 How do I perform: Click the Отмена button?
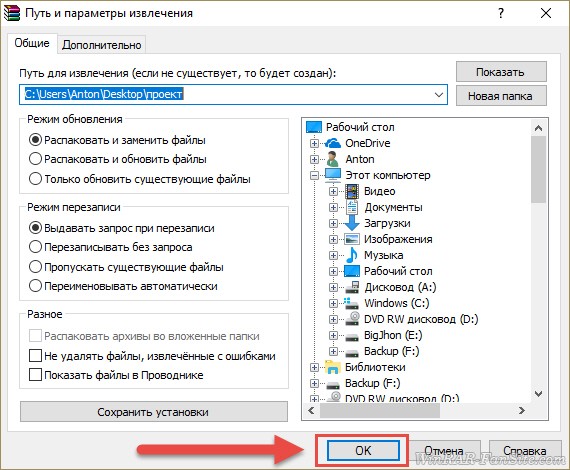coord(444,451)
